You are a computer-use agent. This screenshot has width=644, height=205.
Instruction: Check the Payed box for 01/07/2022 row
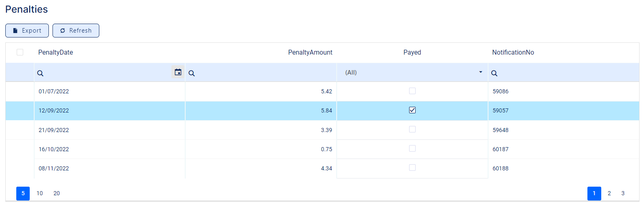pos(412,91)
